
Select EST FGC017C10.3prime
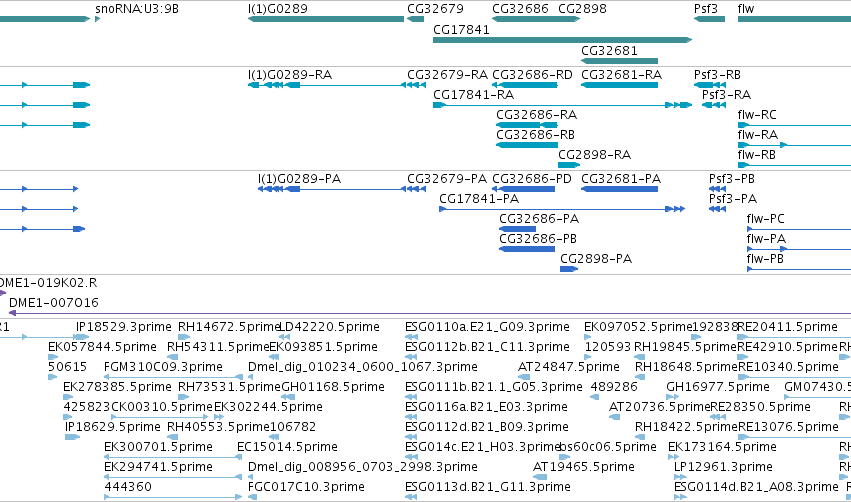[306, 487]
